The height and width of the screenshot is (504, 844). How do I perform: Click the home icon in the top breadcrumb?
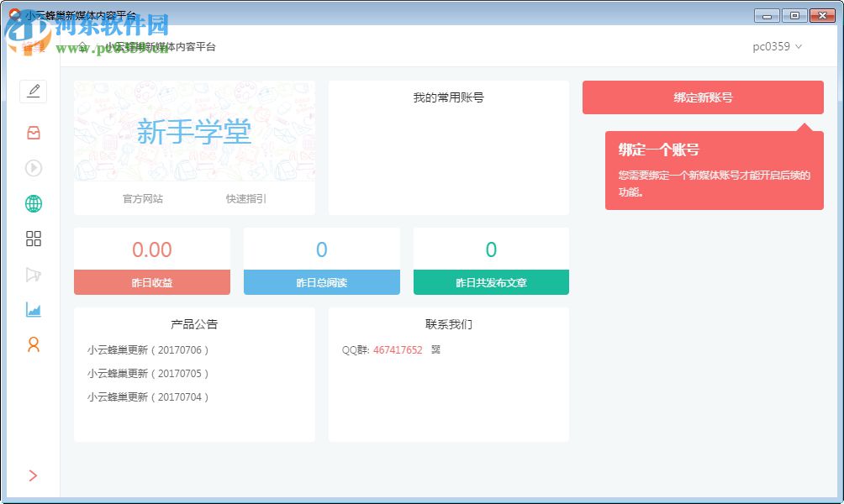[82, 47]
